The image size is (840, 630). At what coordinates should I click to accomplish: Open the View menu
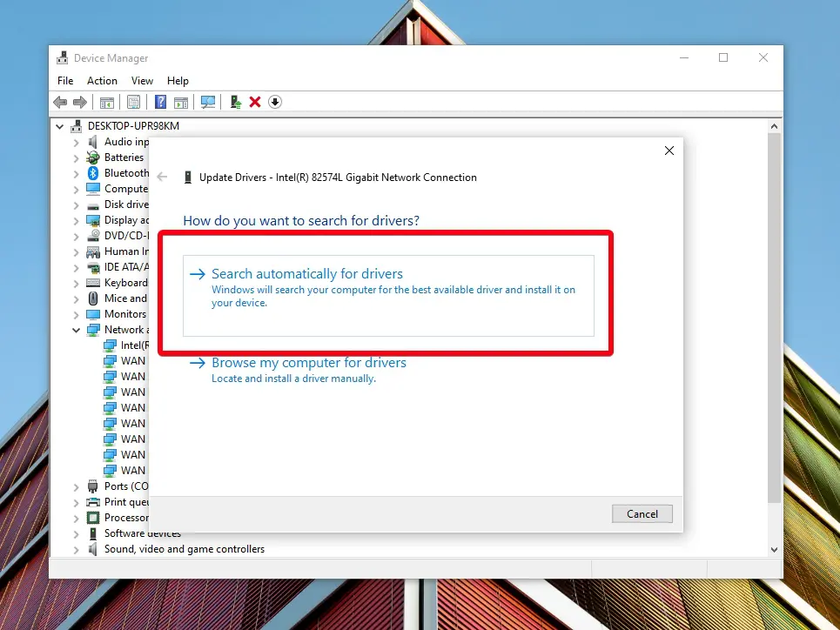pos(142,81)
